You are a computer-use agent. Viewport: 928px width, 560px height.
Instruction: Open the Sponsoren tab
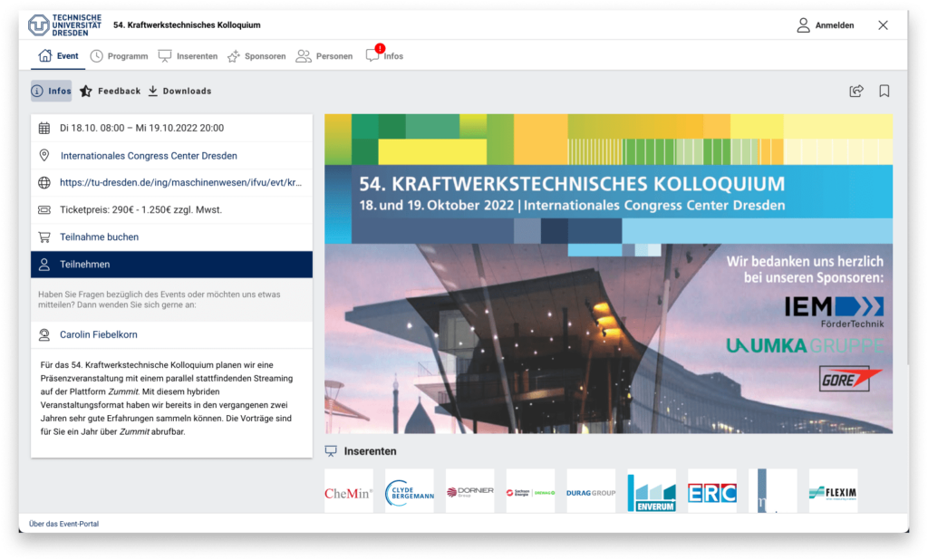coord(256,54)
